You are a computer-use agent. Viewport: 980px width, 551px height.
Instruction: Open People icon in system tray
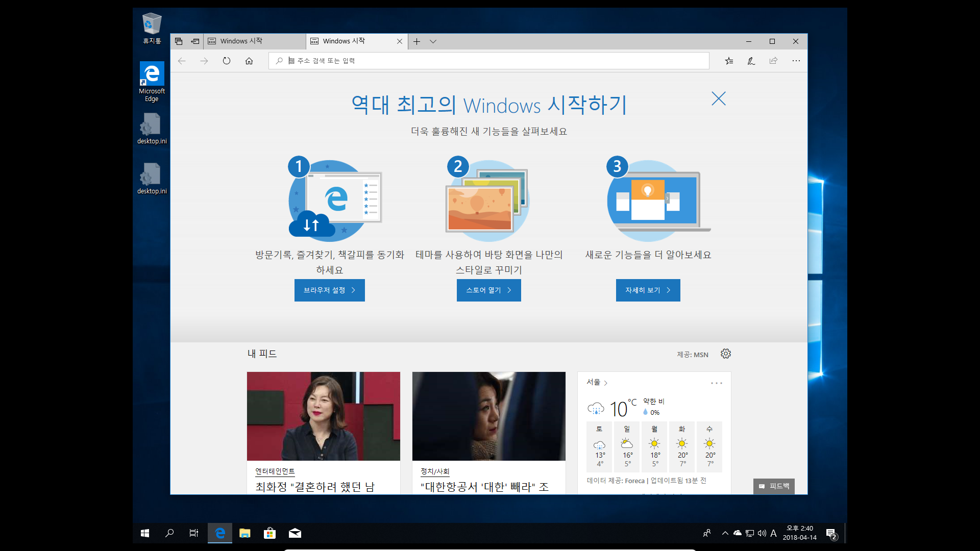coord(707,533)
